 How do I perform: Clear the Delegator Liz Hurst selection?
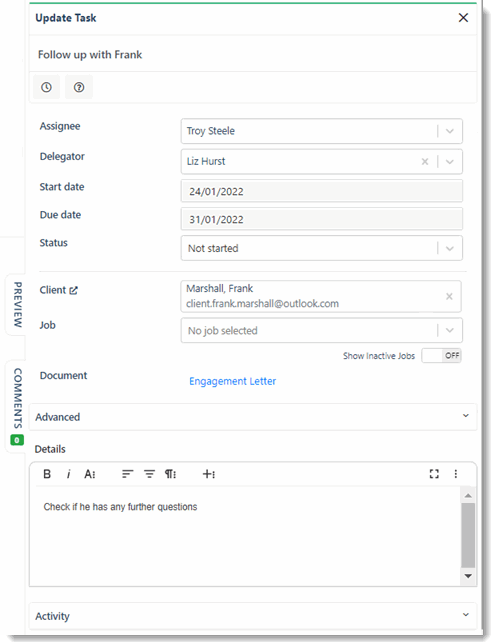tap(425, 161)
